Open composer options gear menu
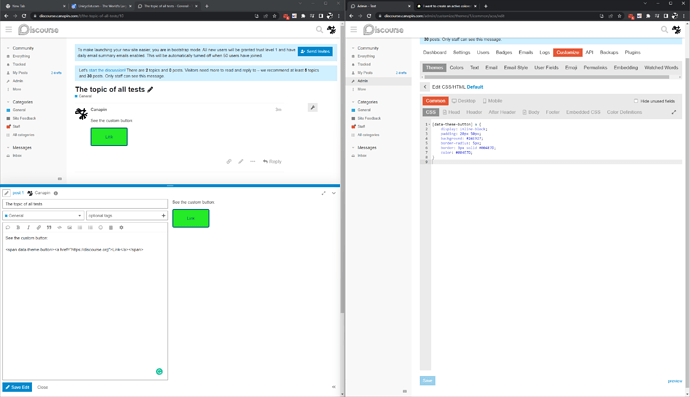 point(121,228)
